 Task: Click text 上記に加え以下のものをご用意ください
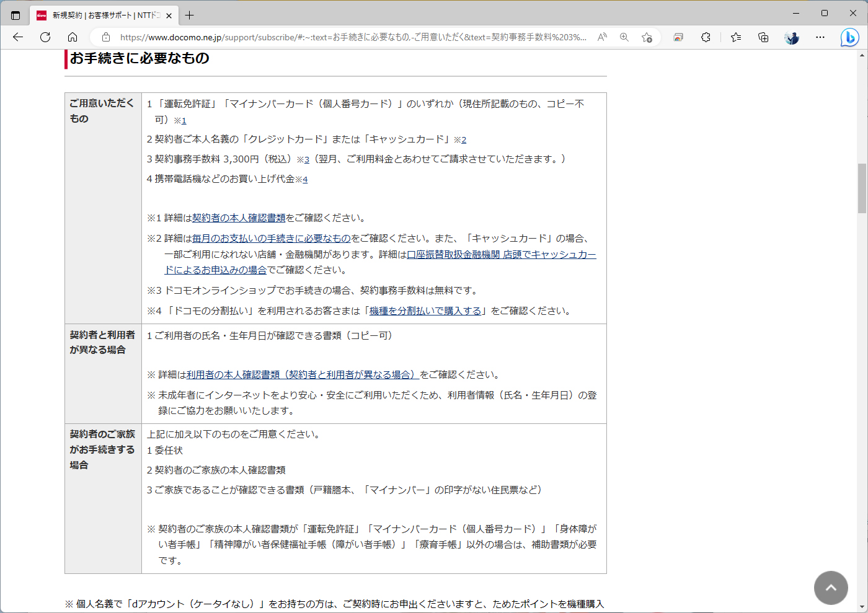point(235,434)
